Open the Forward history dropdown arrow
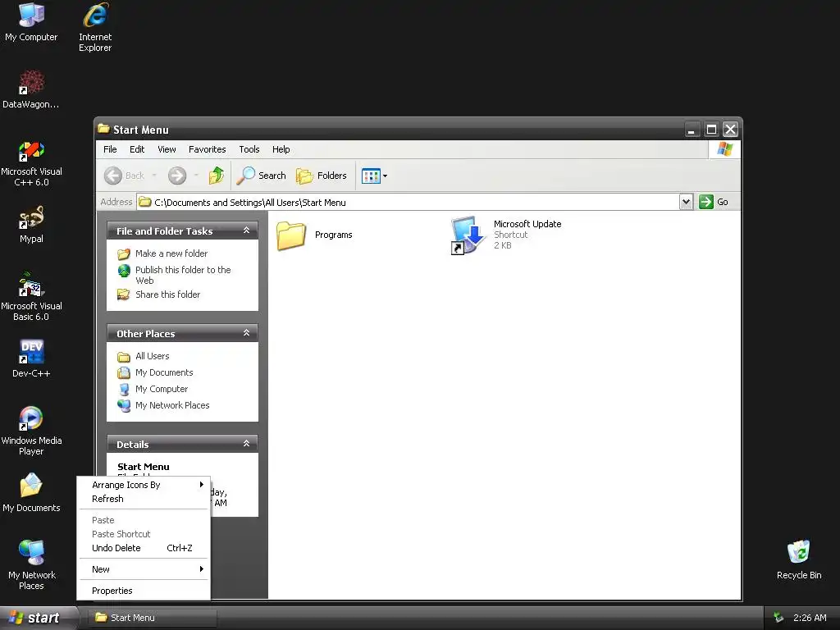Viewport: 840px width, 630px height. tap(196, 176)
